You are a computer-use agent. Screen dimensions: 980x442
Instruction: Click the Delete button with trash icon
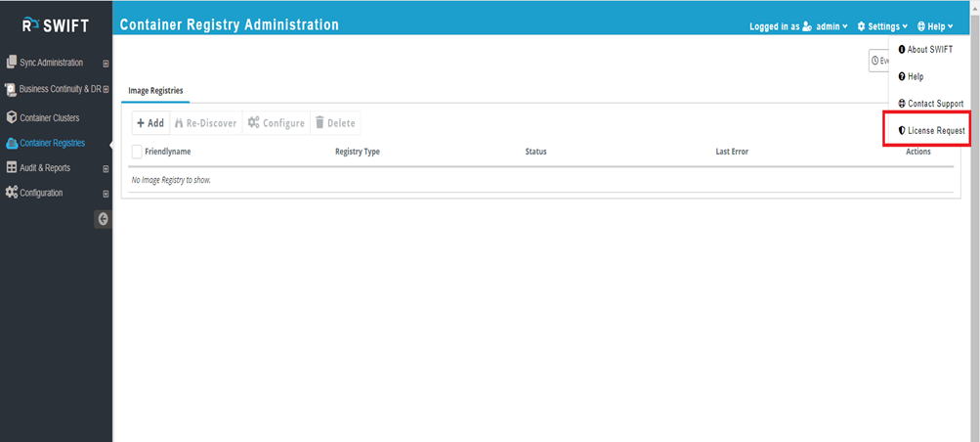click(335, 123)
